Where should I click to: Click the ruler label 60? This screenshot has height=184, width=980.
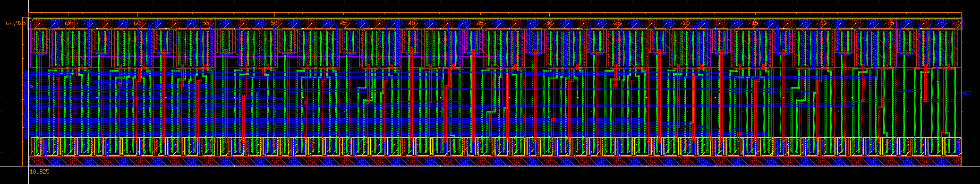[137, 23]
